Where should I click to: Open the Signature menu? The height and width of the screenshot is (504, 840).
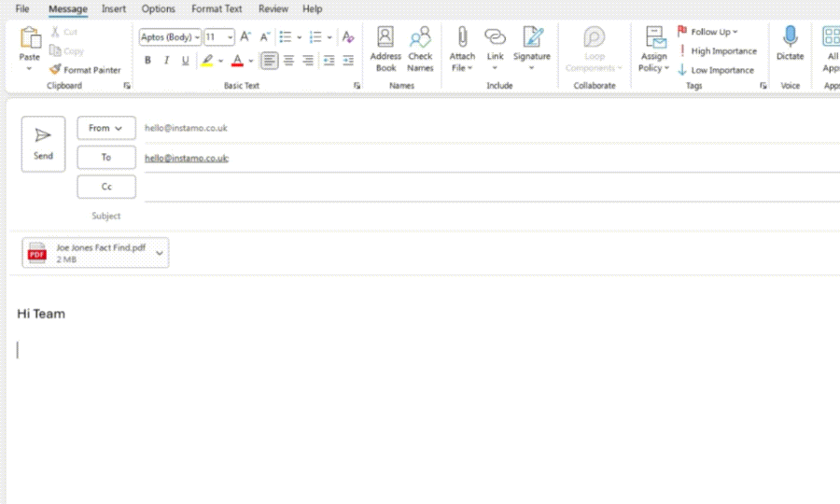point(532,49)
